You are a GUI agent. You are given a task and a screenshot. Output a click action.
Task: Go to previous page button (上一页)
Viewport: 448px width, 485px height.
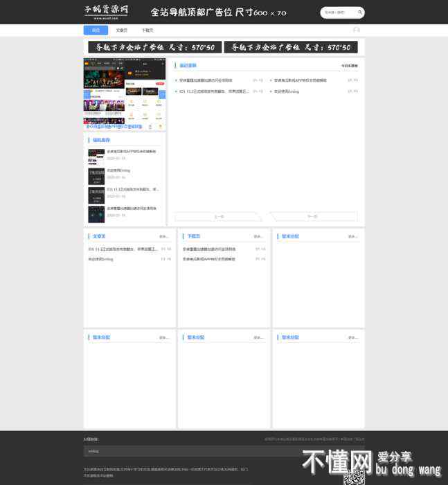click(218, 217)
